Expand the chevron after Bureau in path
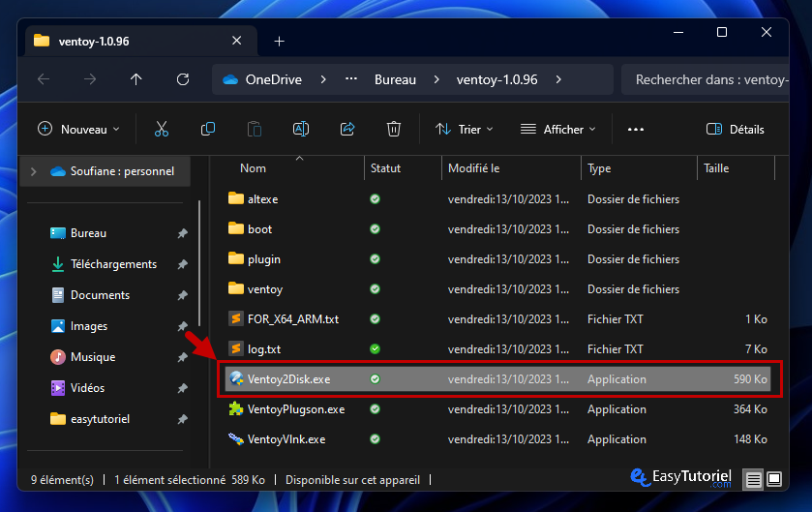 (436, 79)
